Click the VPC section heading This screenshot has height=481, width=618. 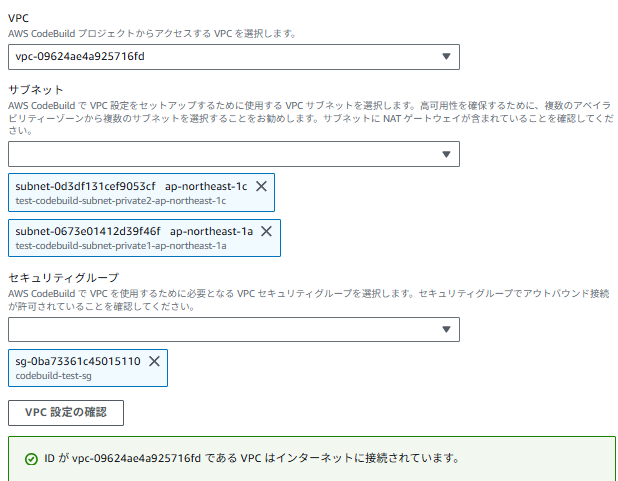tap(19, 17)
